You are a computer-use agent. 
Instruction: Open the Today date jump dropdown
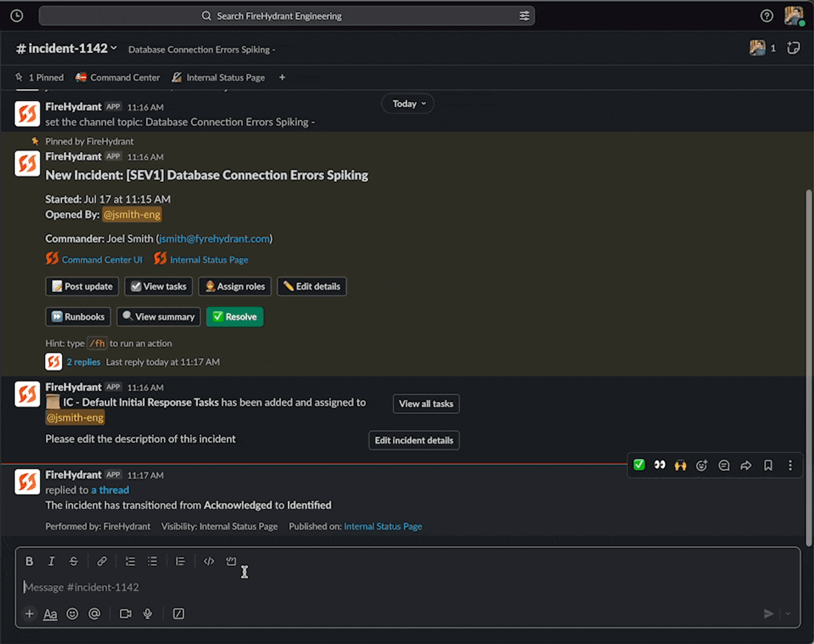tap(408, 104)
